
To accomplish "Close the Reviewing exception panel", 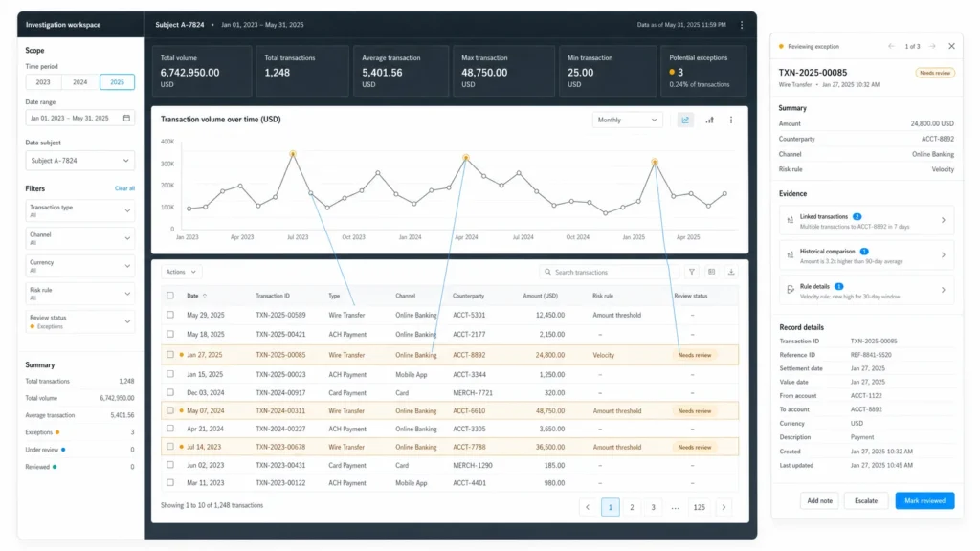I will click(x=952, y=46).
